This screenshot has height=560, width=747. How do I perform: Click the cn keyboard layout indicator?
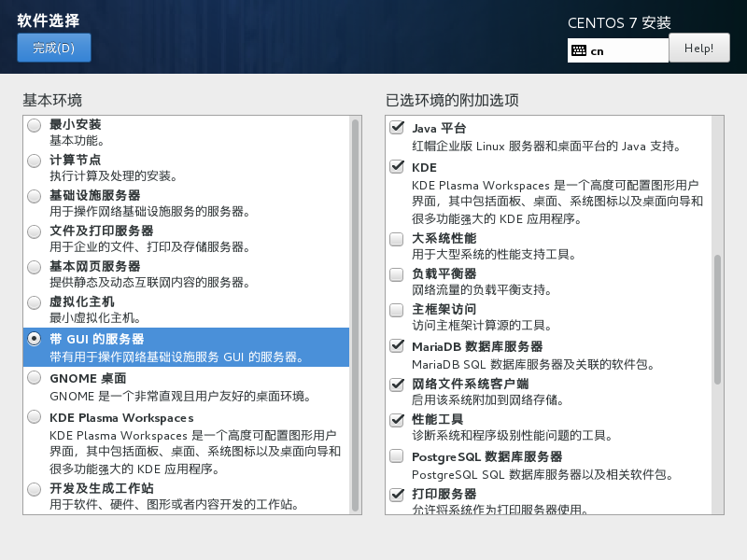(618, 51)
